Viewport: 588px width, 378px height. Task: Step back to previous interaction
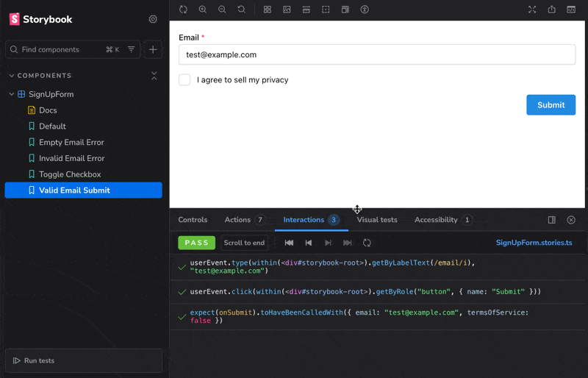(x=309, y=243)
